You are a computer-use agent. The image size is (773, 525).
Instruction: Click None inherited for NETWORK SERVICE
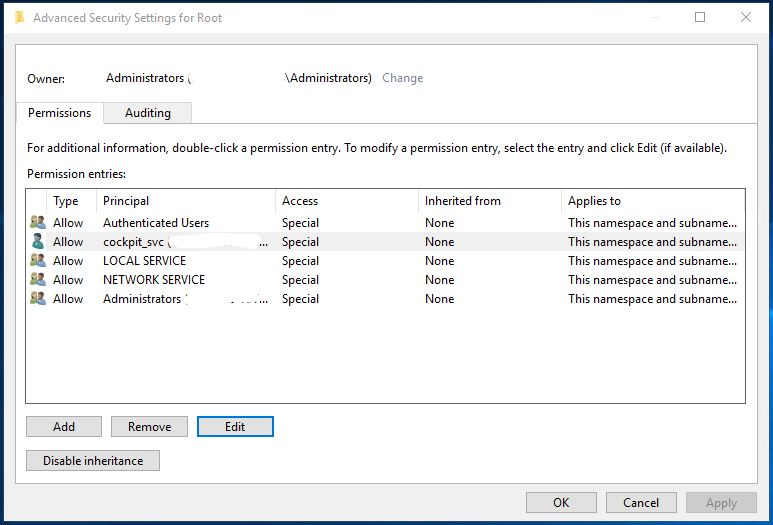click(439, 280)
